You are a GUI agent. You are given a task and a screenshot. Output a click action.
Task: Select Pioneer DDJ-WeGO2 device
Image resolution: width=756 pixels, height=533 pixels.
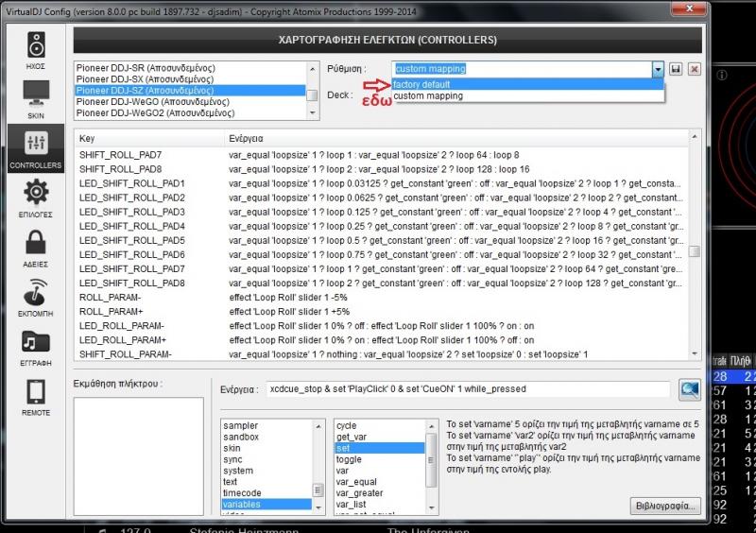click(x=191, y=112)
